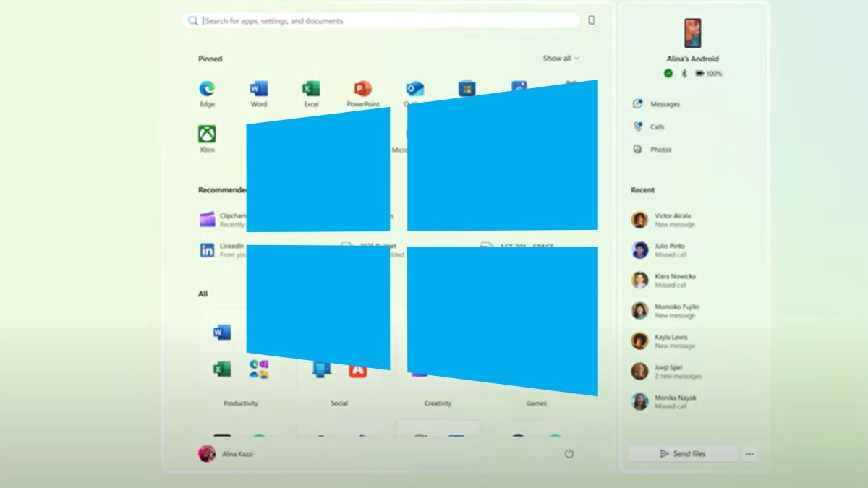Launch Word from the Pinned section
Image resolution: width=868 pixels, height=488 pixels.
(x=258, y=93)
